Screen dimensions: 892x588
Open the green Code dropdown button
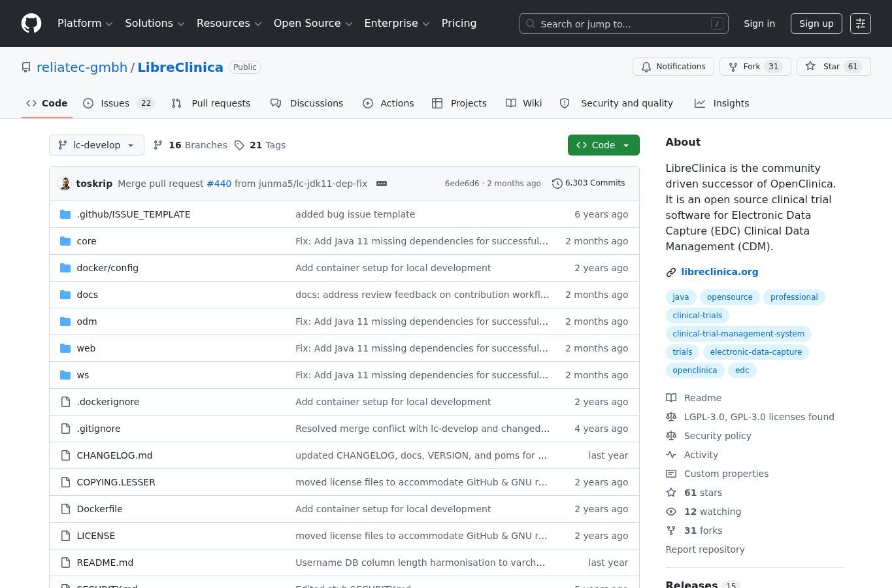tap(603, 145)
